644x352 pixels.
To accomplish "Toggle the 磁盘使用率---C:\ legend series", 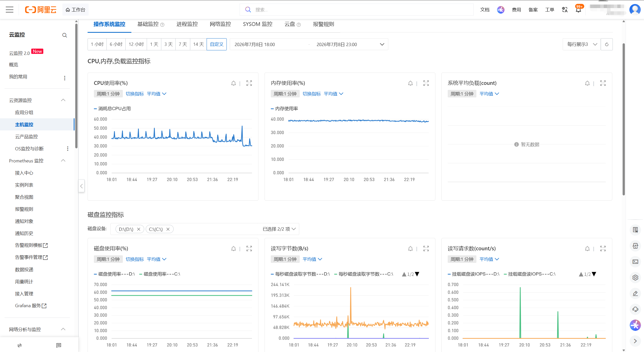I will pos(160,274).
